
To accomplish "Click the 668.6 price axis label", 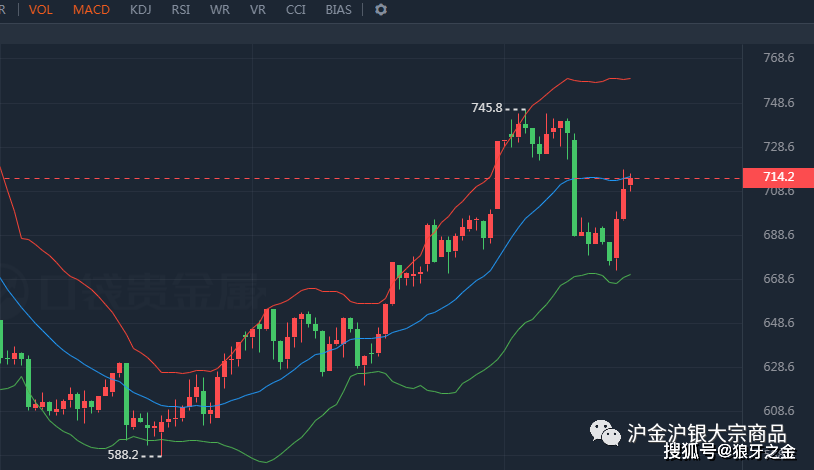I will point(779,279).
